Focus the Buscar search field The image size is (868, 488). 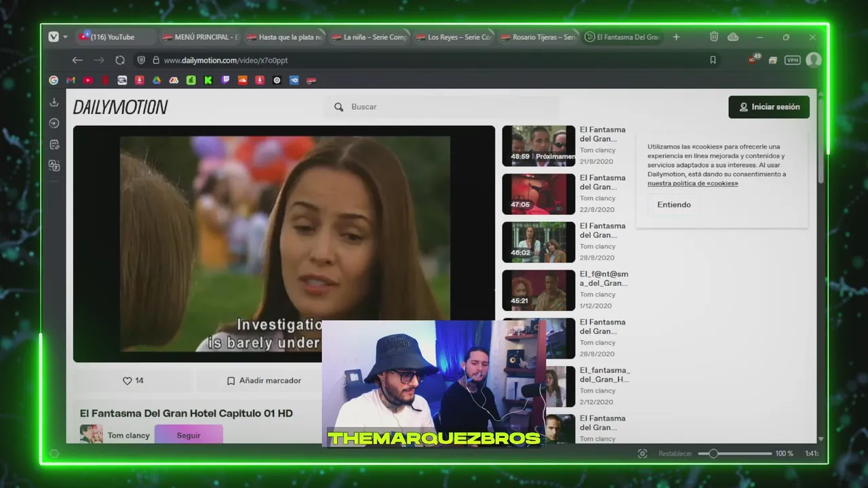[441, 107]
